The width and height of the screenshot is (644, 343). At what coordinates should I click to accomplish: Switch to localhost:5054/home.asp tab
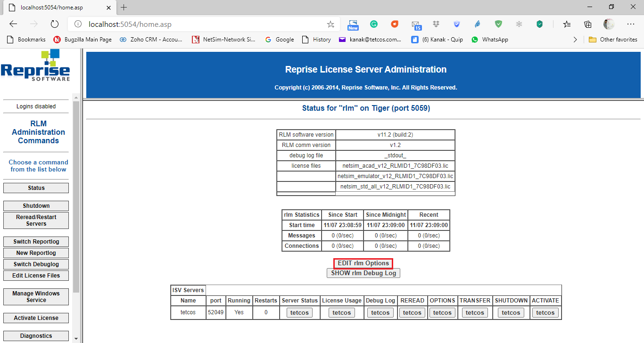(x=60, y=8)
